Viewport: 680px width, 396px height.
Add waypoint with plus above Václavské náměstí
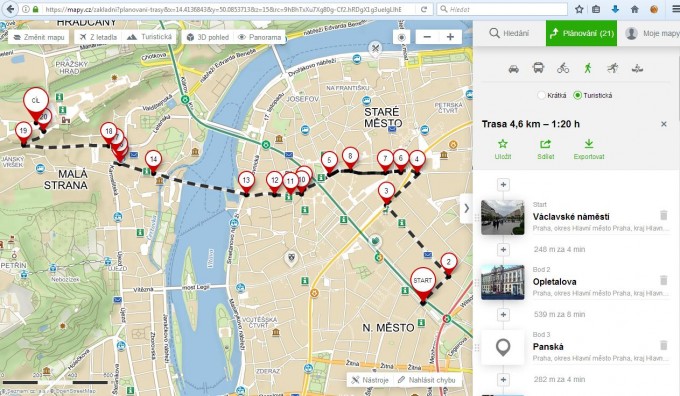pos(503,185)
